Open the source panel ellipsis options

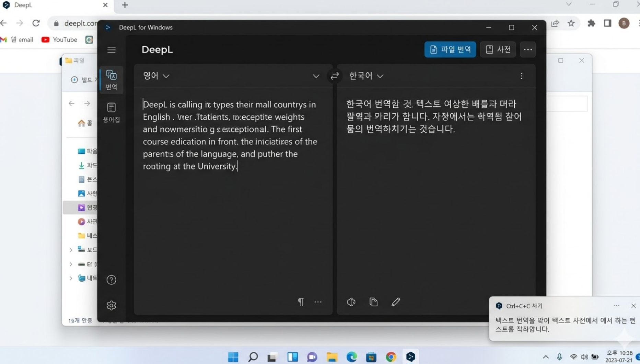click(318, 302)
